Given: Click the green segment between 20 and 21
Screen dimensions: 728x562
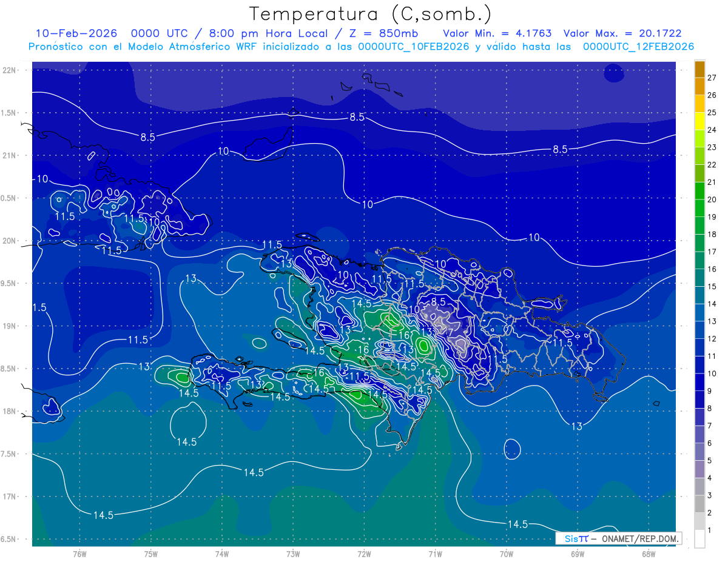Looking at the screenshot, I should coord(699,190).
